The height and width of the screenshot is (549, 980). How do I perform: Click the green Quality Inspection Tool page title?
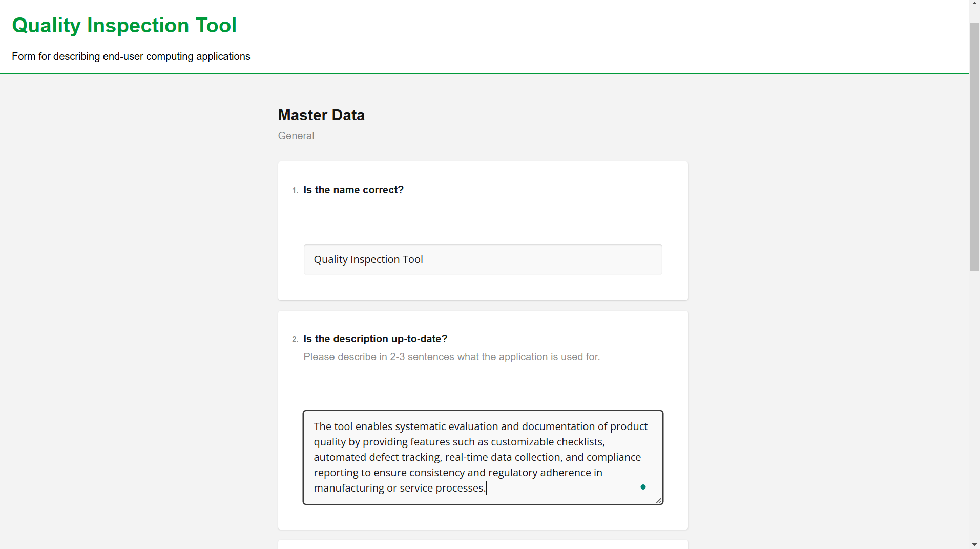(x=124, y=26)
